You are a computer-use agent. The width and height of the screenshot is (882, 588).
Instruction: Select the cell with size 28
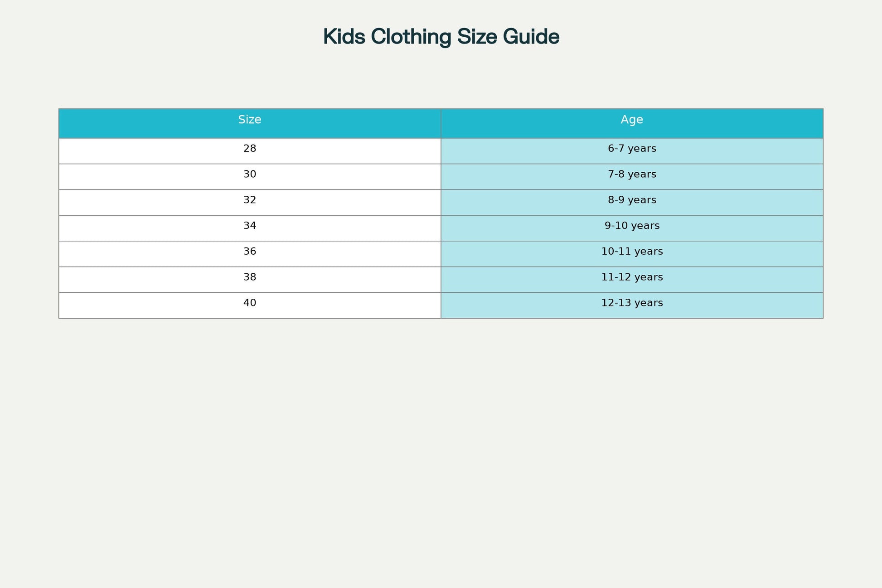250,149
